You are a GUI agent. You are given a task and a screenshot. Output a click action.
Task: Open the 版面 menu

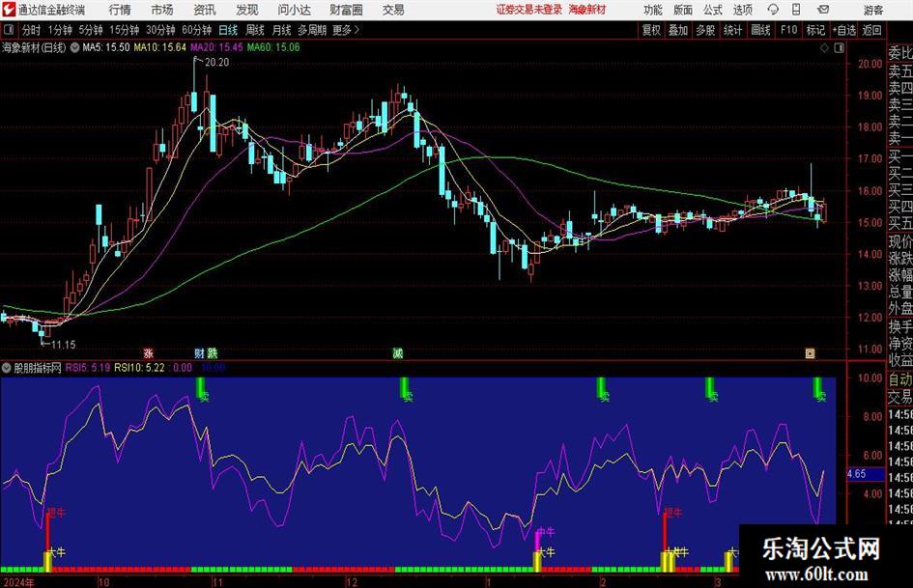pos(683,10)
